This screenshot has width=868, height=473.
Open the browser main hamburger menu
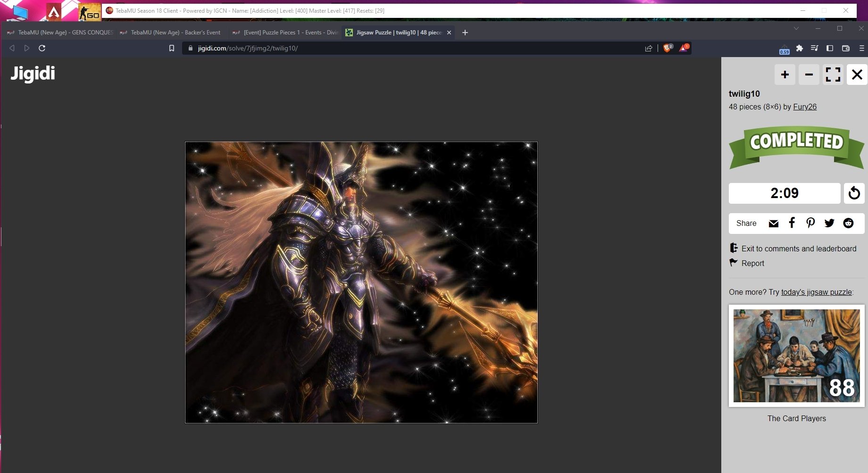pos(861,48)
